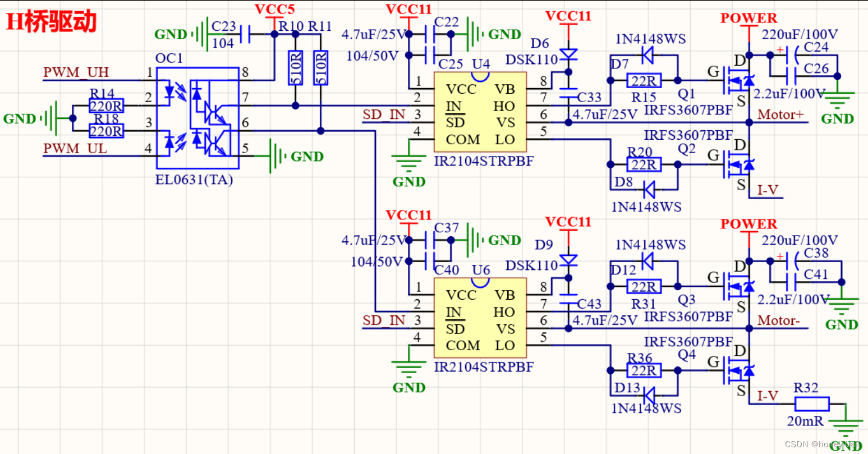
Task: Click the PWM_UL net label
Action: point(75,149)
